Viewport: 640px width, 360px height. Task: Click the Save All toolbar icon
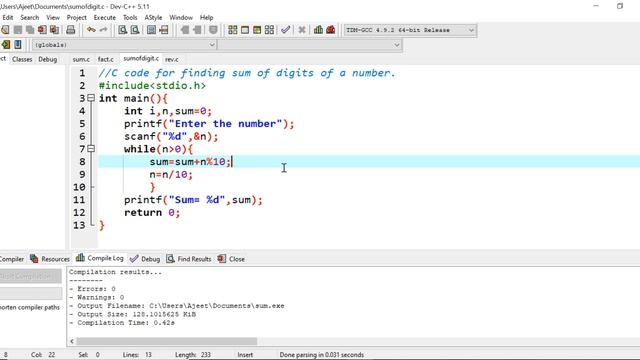click(30, 30)
